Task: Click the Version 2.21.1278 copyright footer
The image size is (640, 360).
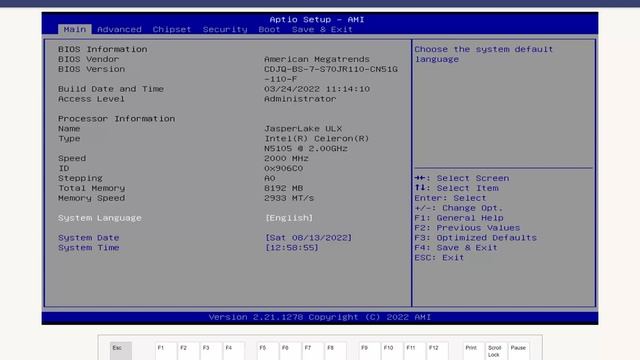Action: (320, 317)
